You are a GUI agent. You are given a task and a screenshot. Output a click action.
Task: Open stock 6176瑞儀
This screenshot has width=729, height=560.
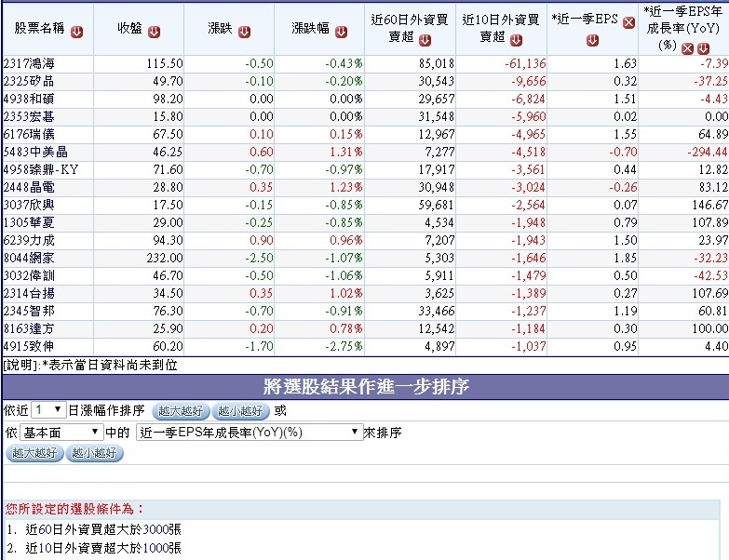pos(29,134)
